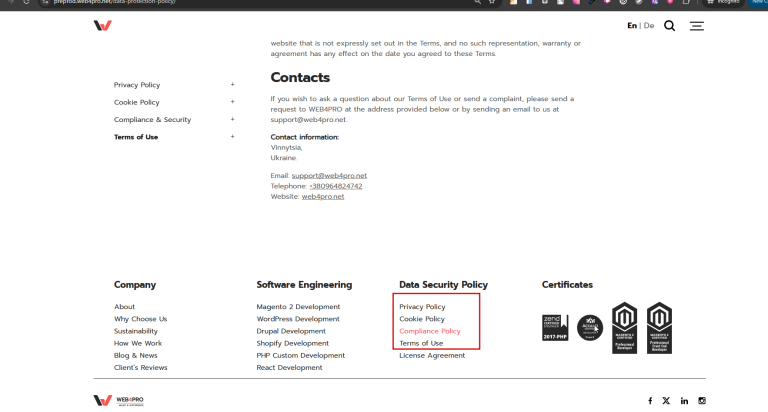Open Drupal Development link
Image resolution: width=768 pixels, height=412 pixels.
point(291,331)
